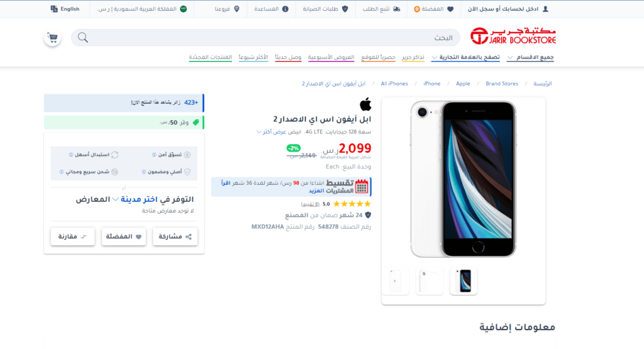This screenshot has width=644, height=349.
Task: Open the العروض الأسبوعية weekly offers tab
Action: 331,57
